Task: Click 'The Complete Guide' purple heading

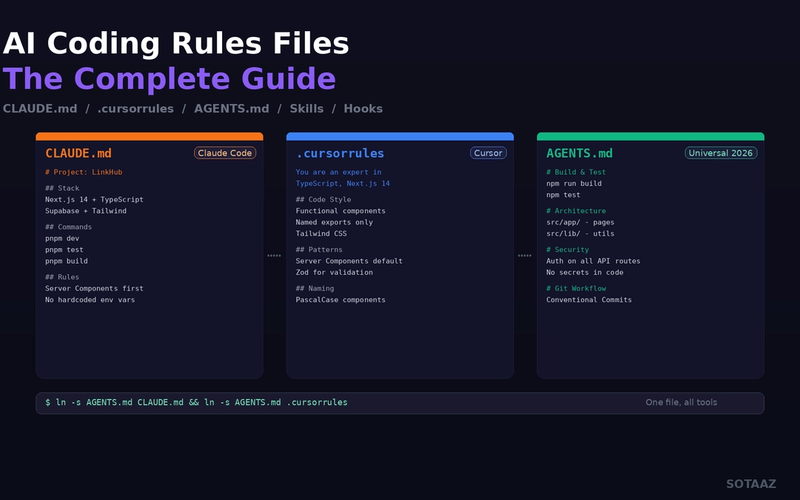Action: [169, 79]
